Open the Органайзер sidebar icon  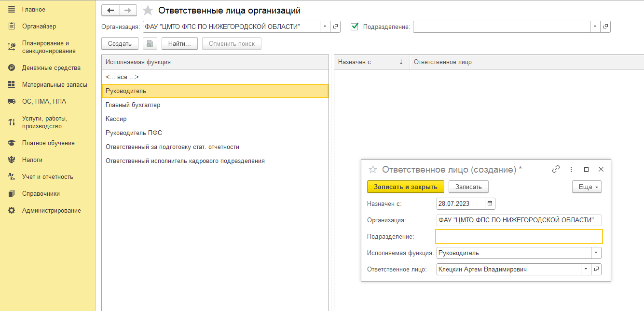point(12,26)
